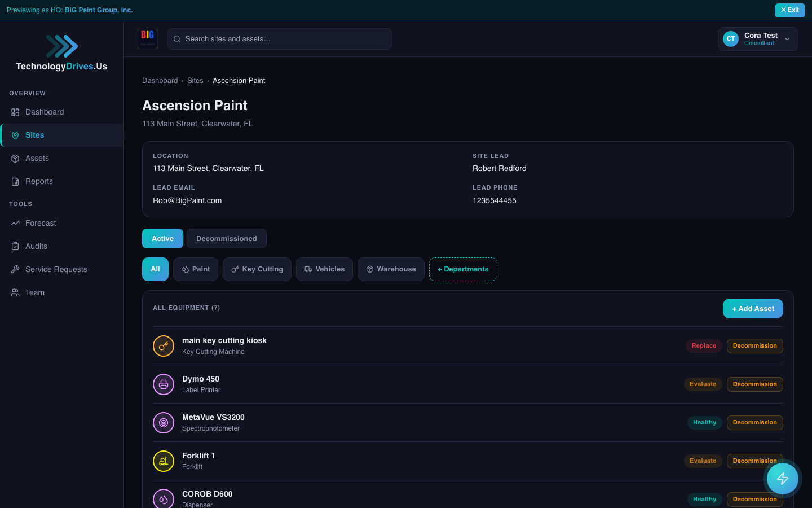Open Service Requests in the sidebar
The image size is (812, 508).
pos(56,269)
